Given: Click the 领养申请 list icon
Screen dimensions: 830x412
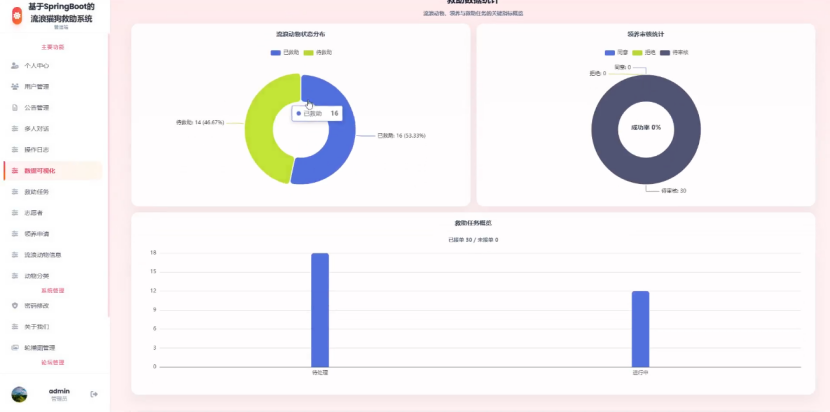Looking at the screenshot, I should point(15,234).
